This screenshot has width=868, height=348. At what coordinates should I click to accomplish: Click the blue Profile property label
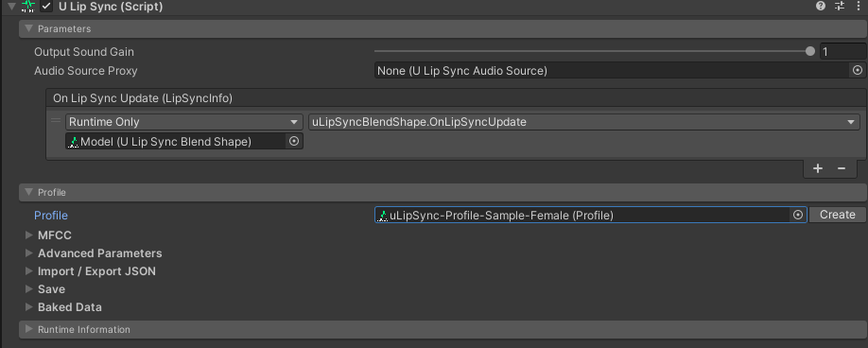(51, 216)
